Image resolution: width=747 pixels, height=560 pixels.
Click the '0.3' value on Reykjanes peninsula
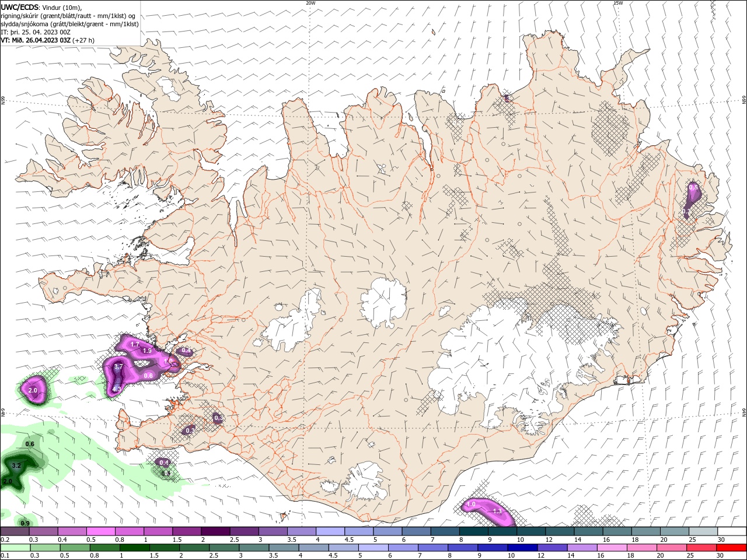[190, 430]
